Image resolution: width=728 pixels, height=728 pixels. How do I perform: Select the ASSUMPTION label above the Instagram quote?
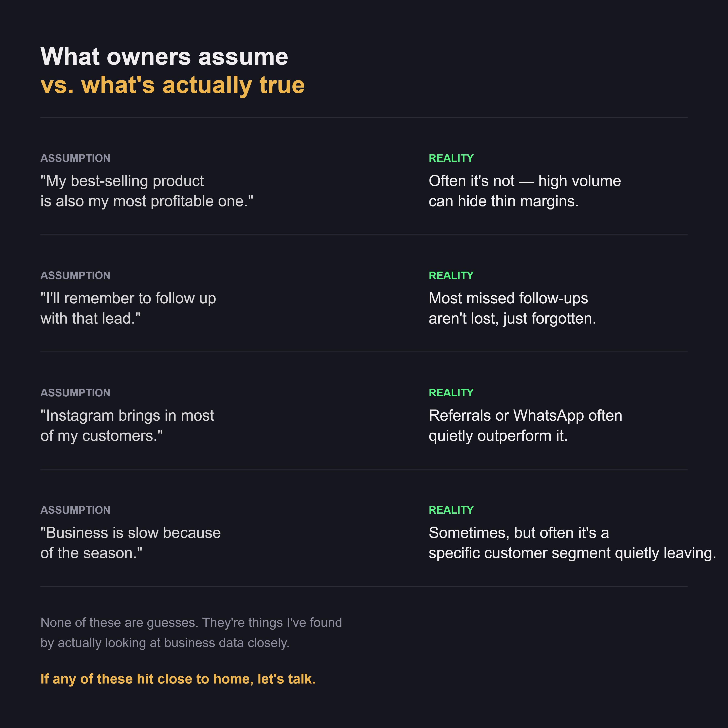(75, 393)
